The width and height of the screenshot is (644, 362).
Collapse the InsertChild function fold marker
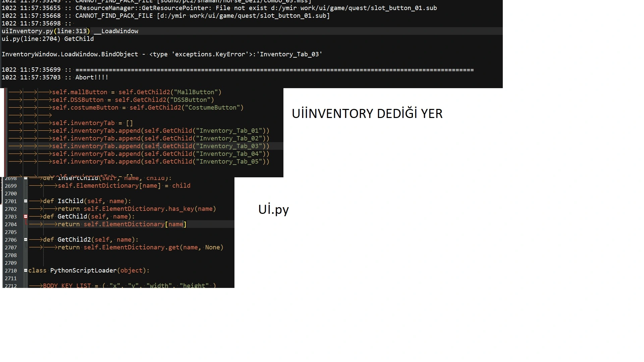[x=25, y=178]
